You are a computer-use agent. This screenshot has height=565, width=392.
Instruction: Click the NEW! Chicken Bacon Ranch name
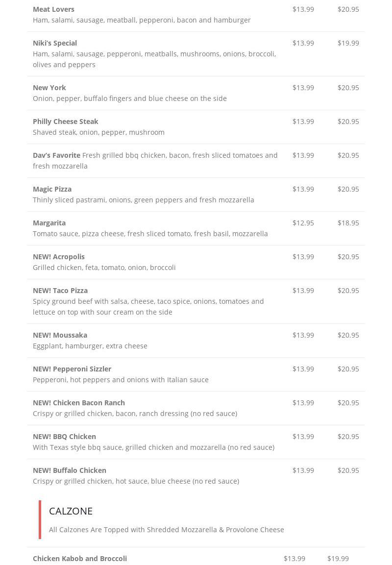tap(79, 403)
